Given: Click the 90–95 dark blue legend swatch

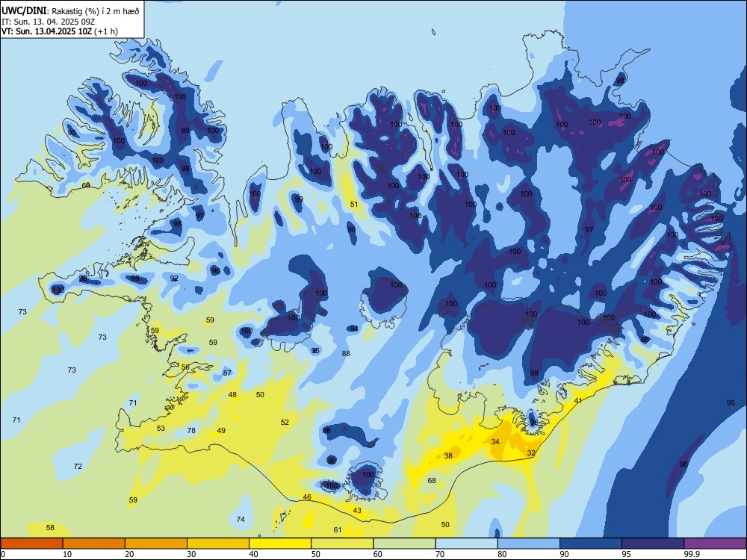Looking at the screenshot, I should (x=591, y=544).
